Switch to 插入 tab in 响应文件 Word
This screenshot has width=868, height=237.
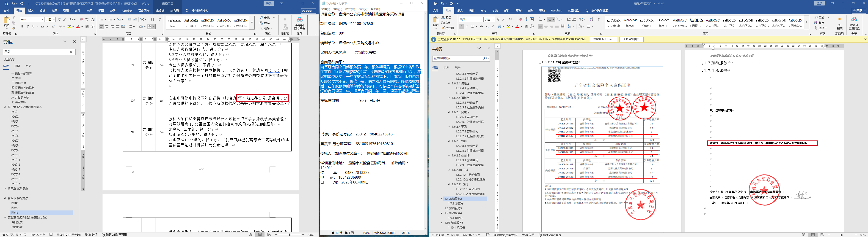coord(460,11)
